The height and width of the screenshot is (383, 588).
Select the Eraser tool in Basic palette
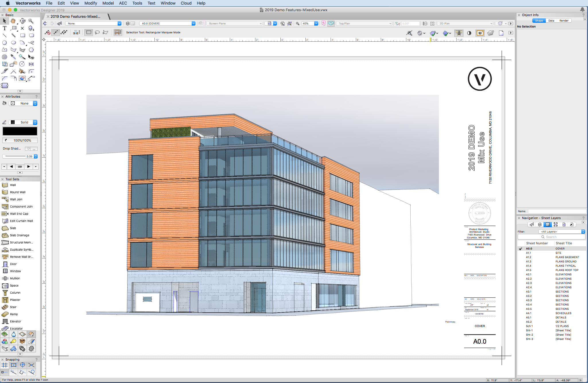pyautogui.click(x=22, y=78)
